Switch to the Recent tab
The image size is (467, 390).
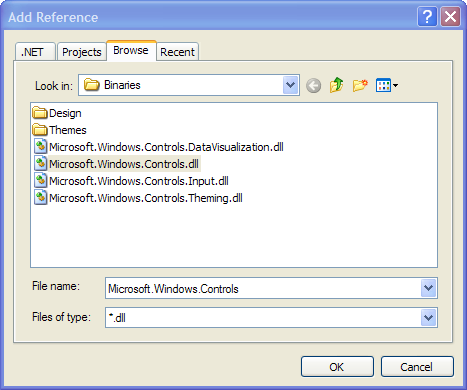pos(177,52)
